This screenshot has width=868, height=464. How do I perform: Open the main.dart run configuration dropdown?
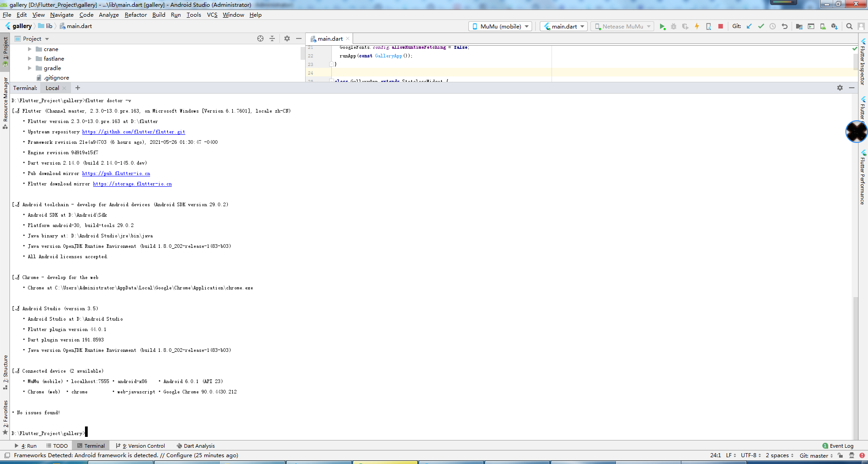(563, 26)
